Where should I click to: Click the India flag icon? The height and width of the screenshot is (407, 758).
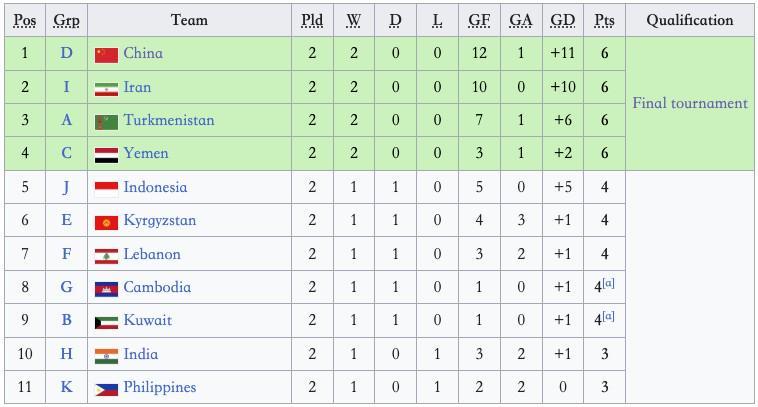106,355
